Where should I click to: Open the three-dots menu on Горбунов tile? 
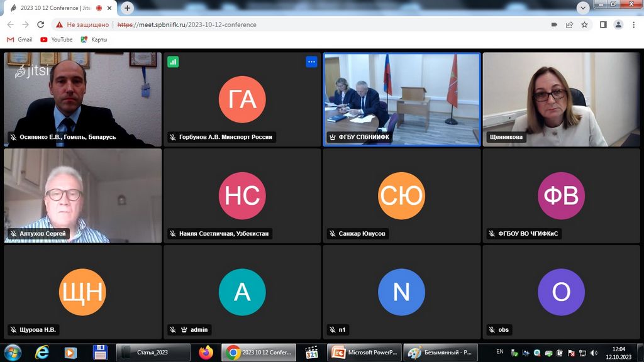(311, 62)
